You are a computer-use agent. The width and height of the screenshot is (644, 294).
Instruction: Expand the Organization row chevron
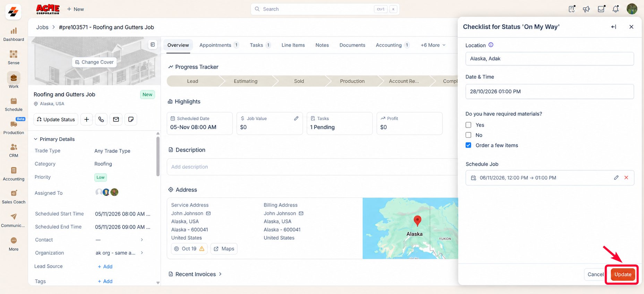[142, 253]
